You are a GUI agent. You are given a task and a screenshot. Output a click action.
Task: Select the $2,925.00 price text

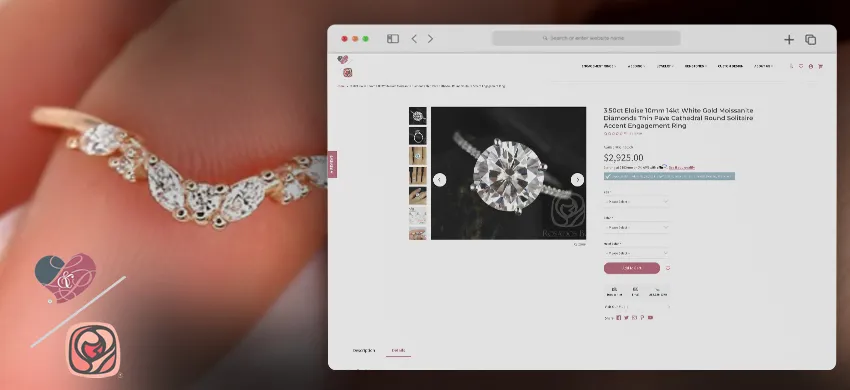click(623, 158)
